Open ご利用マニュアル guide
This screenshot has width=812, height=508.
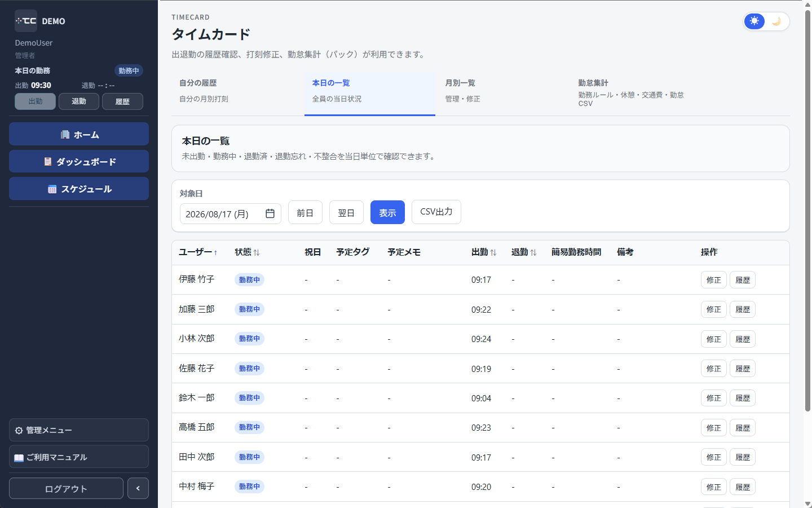[79, 457]
